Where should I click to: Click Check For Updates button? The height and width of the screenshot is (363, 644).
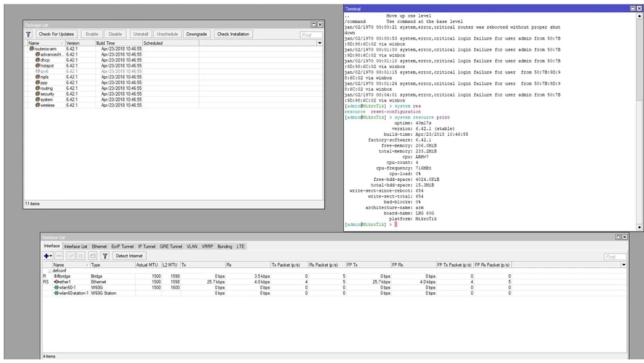[x=56, y=34]
